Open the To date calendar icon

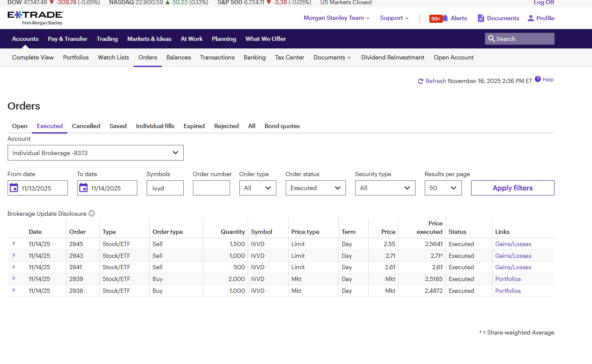pyautogui.click(x=83, y=188)
